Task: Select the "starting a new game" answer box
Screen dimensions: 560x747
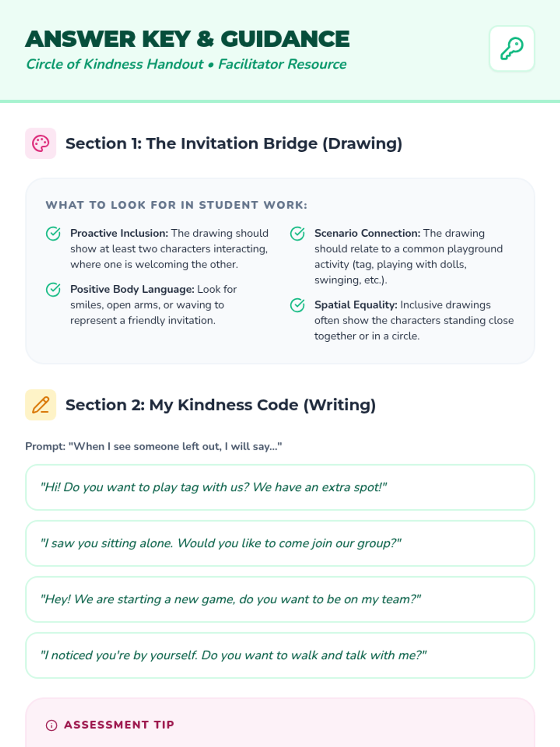Action: point(280,599)
